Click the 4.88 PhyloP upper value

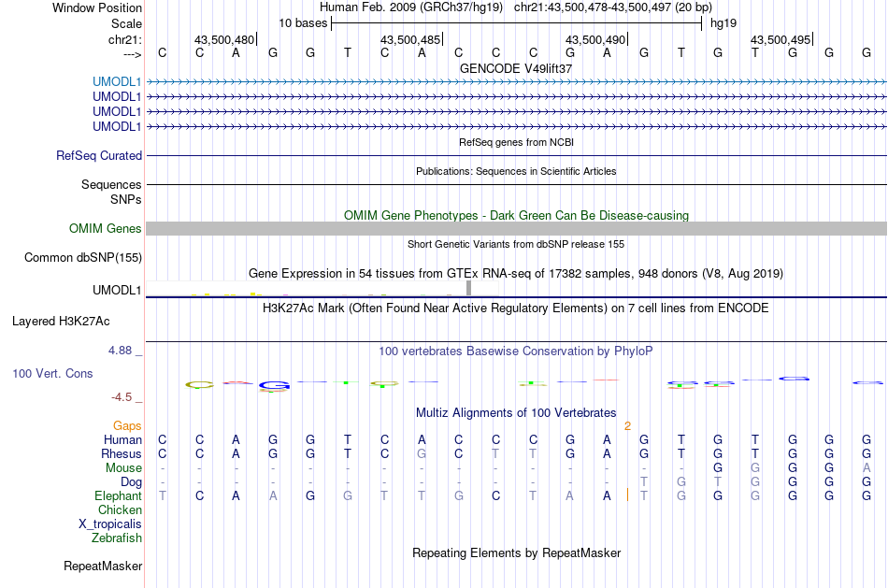point(120,351)
